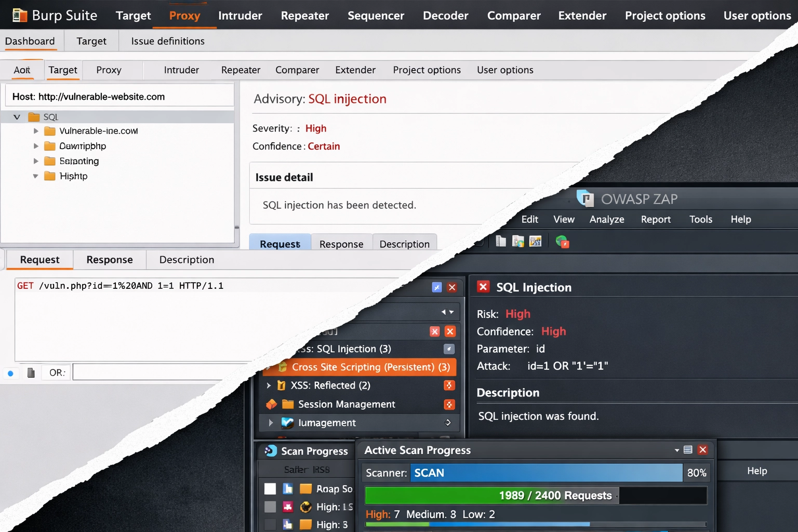Select the Cross Site Scripting (Persistent) (3) alert
798x532 pixels.
click(360, 367)
